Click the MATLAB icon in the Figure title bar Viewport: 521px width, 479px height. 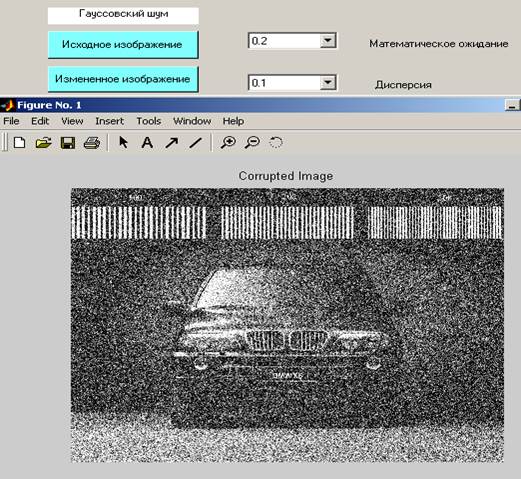tap(7, 105)
